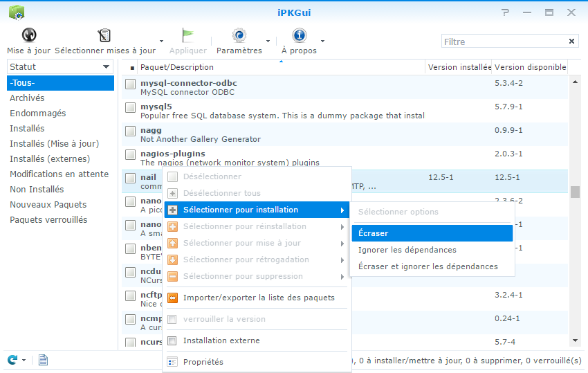Filter by Modifications en attente

coord(60,174)
